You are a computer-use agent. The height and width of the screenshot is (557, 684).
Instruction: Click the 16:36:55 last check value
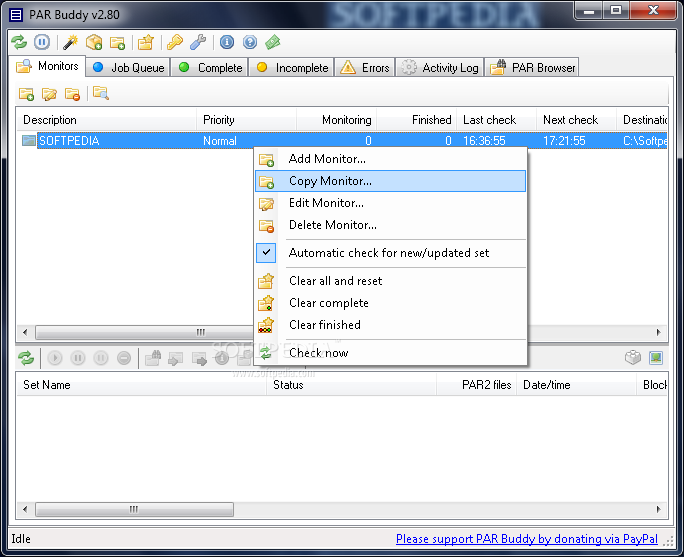click(x=484, y=141)
